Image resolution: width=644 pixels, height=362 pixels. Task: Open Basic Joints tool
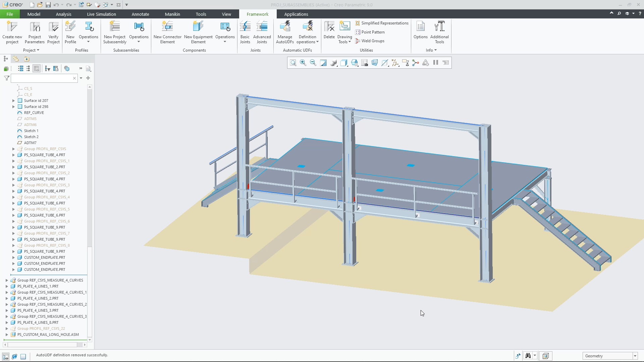[245, 32]
